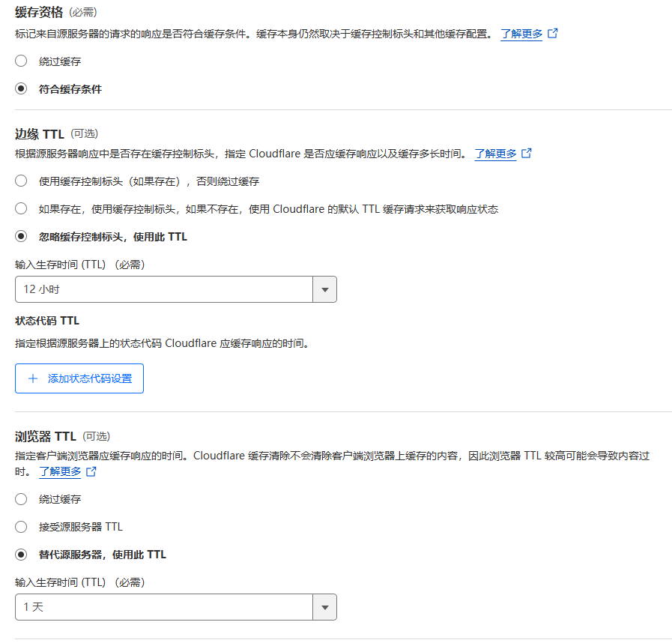
Task: Select the 绕过缓存 radio under 缓存资格
Action: [x=21, y=61]
